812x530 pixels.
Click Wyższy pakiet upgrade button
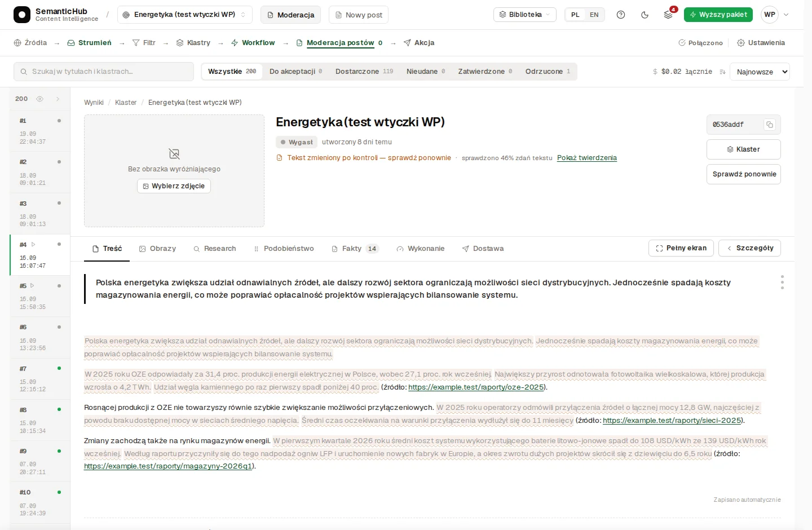(718, 15)
